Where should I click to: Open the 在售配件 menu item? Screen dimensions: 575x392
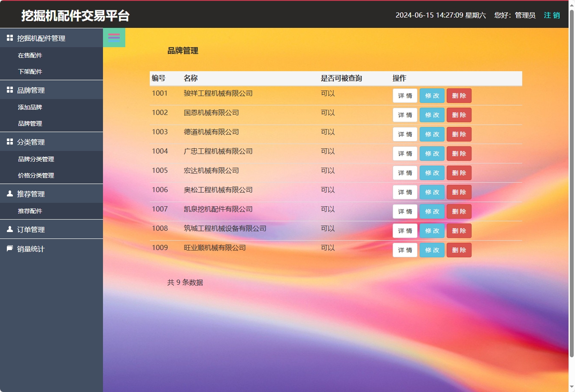30,55
